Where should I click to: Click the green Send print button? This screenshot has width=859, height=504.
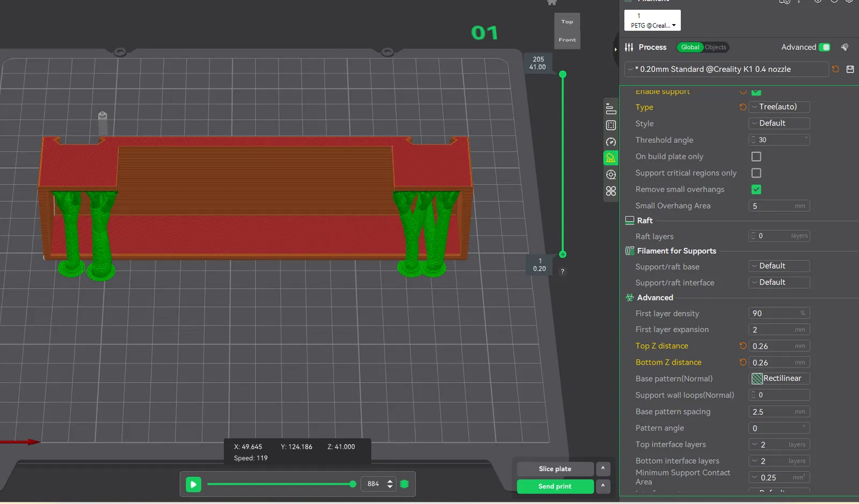click(555, 486)
